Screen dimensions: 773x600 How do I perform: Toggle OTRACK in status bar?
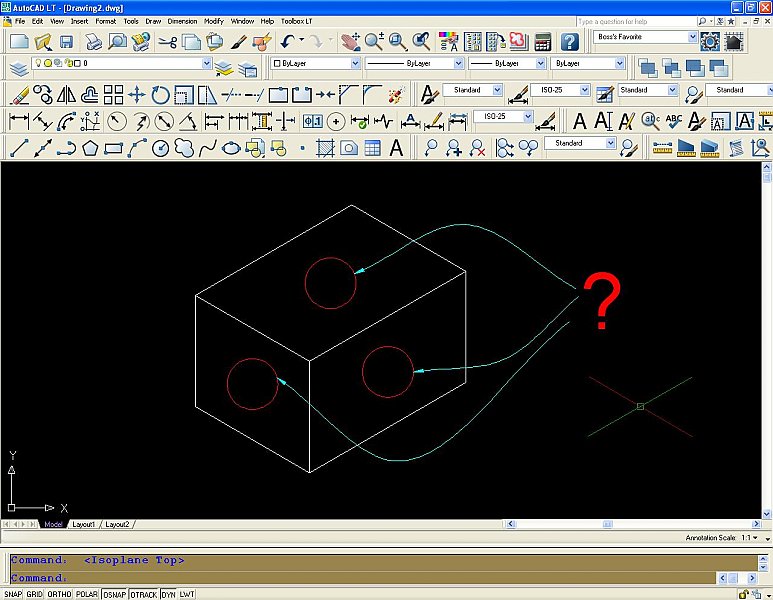(144, 594)
